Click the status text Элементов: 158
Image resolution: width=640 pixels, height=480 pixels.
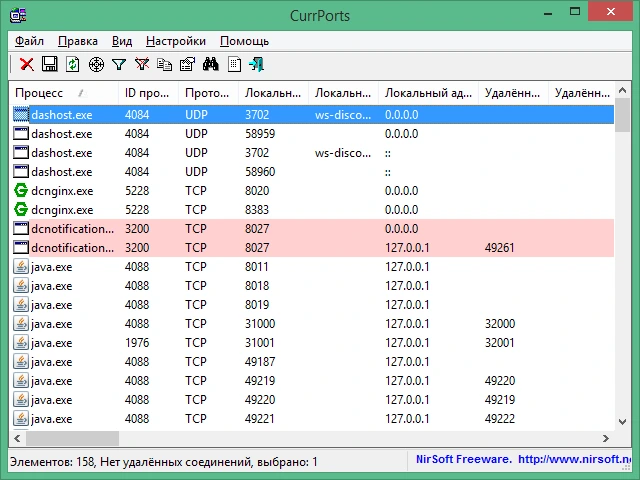tap(52, 462)
